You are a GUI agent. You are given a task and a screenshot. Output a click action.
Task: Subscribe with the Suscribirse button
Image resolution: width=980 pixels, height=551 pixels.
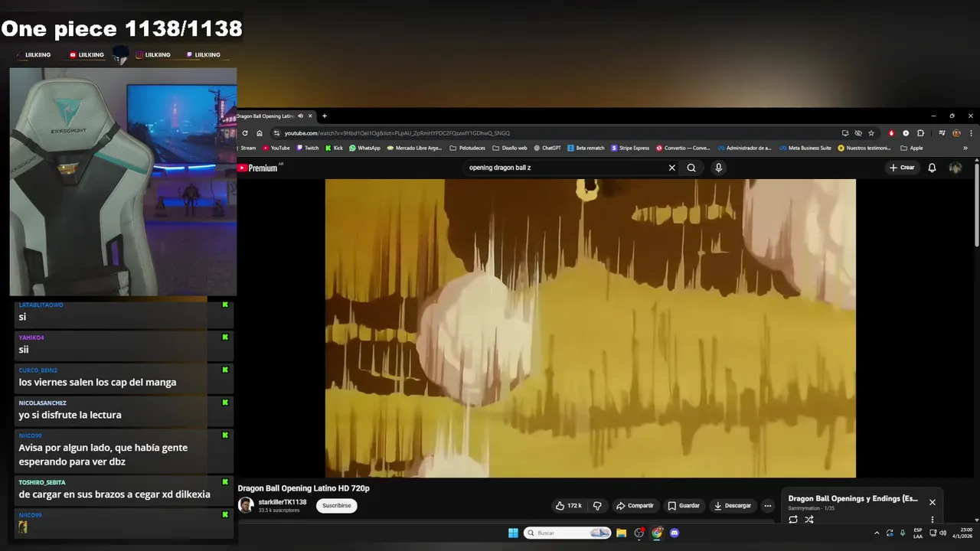click(x=337, y=506)
